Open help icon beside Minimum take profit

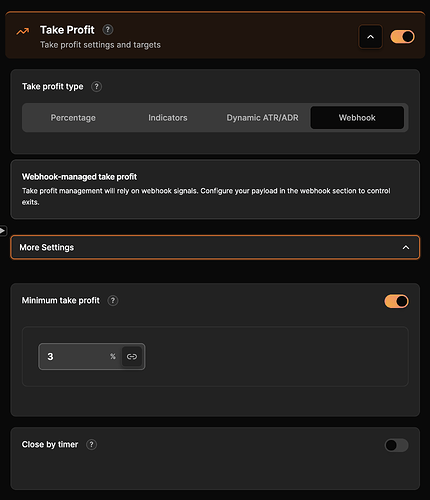coord(113,301)
